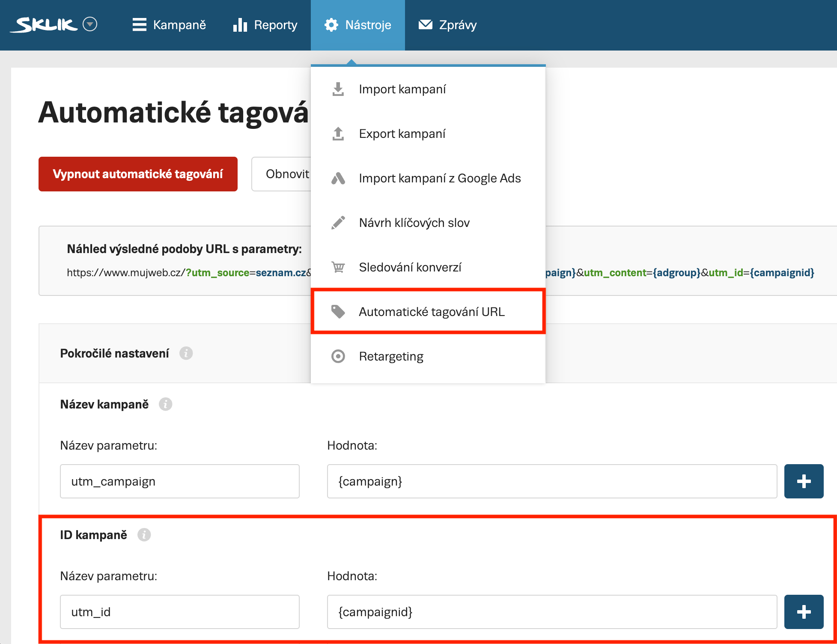Click the upload icon beside Export kampaní
This screenshot has height=644, width=837.
tap(338, 134)
